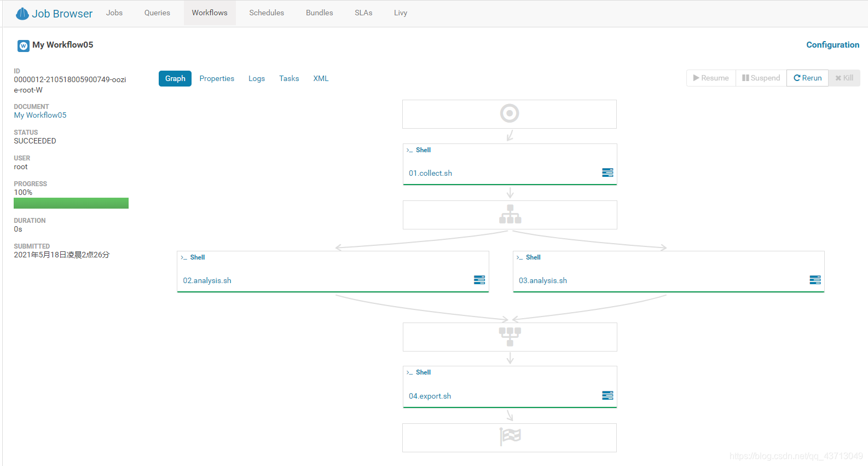Click the Suspend button
The width and height of the screenshot is (868, 466).
pos(761,78)
